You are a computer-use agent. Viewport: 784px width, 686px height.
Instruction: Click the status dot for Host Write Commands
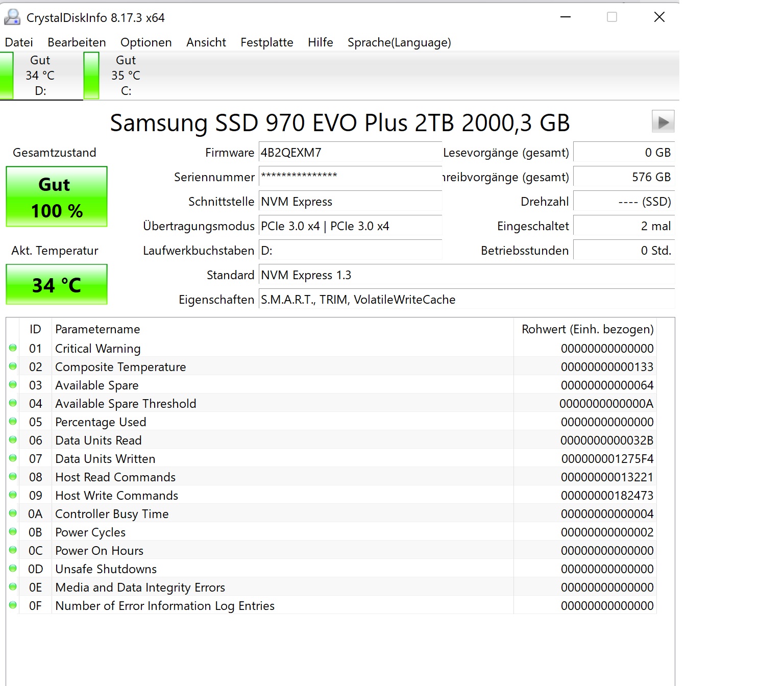(13, 495)
